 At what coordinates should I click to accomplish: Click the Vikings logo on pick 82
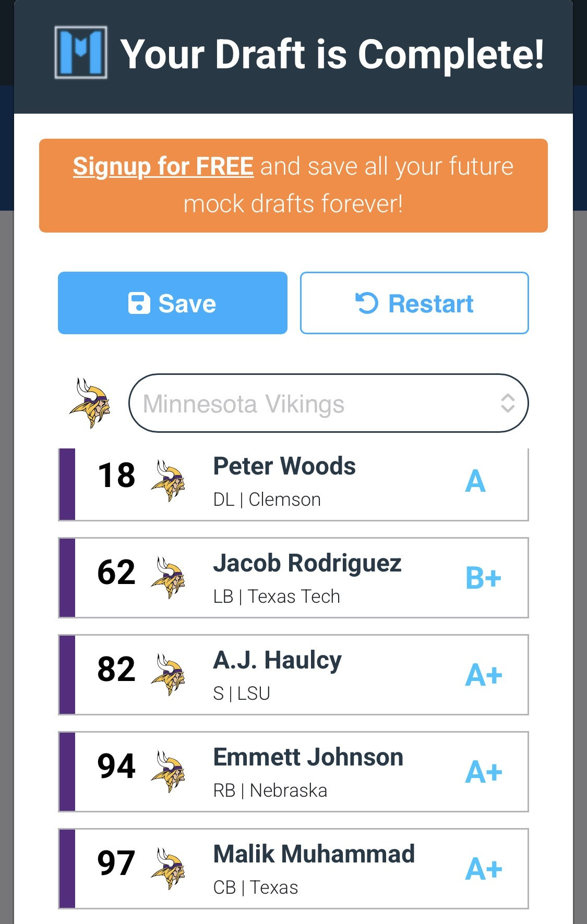pos(168,675)
